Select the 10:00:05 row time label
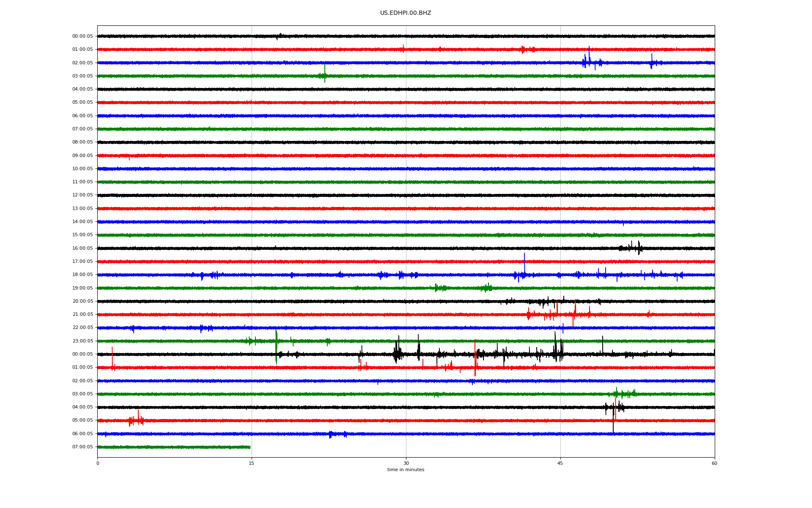Image resolution: width=812 pixels, height=508 pixels. [82, 169]
